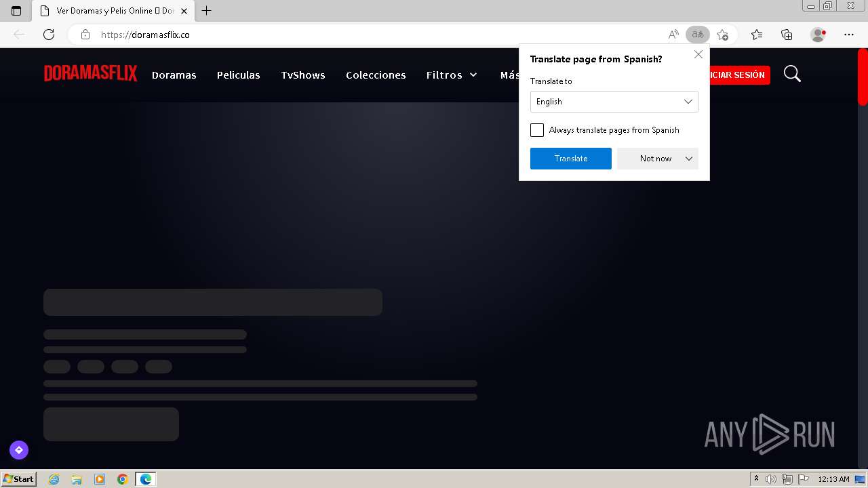Open Edge Settings and more menu
This screenshot has height=488, width=868.
pos(849,35)
